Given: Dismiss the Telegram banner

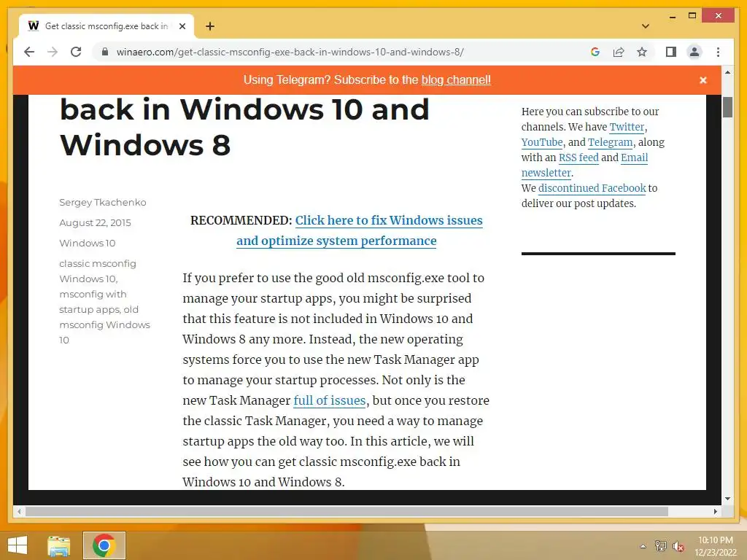Looking at the screenshot, I should click(x=703, y=80).
